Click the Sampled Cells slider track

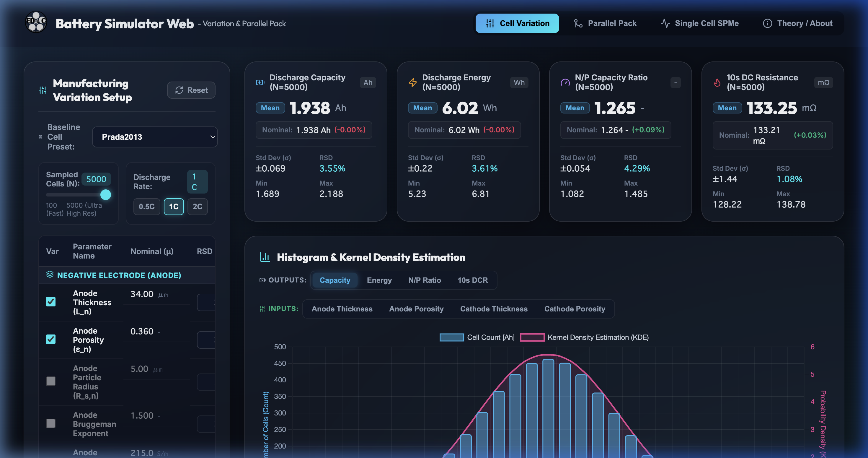(78, 195)
